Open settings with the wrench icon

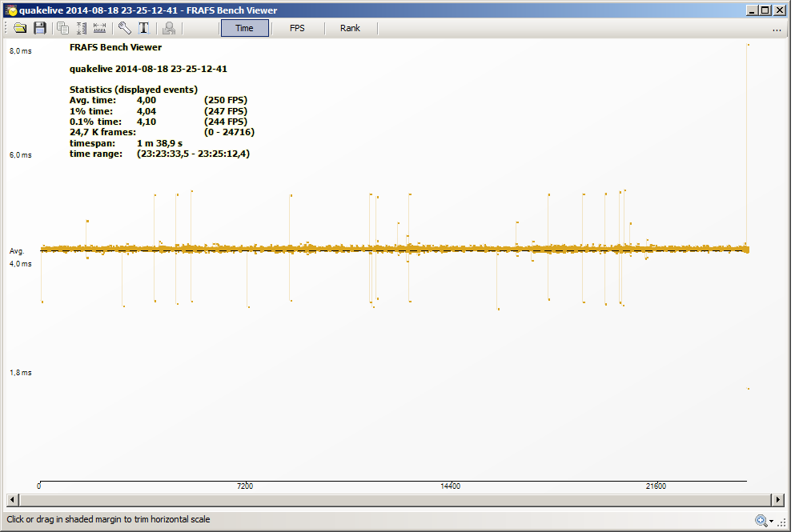click(x=125, y=28)
